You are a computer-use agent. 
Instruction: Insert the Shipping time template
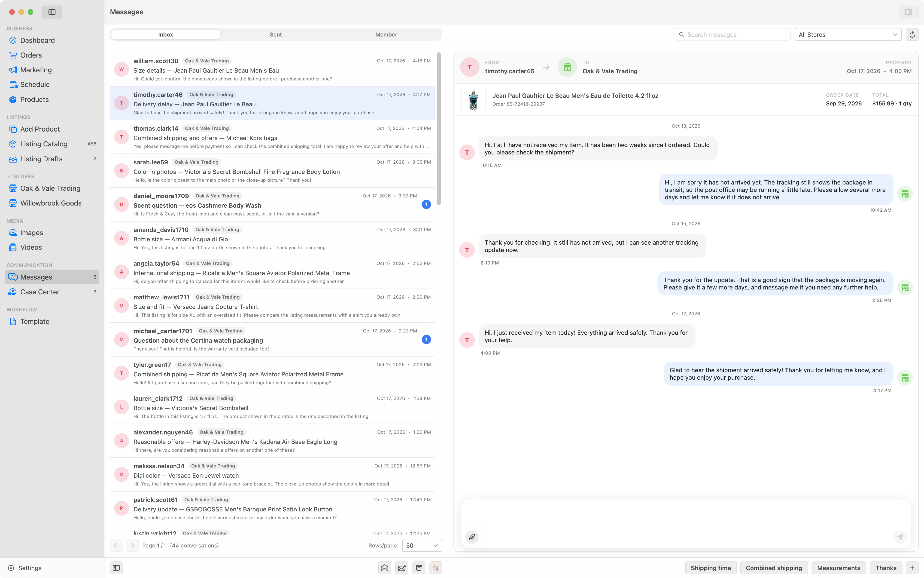[x=711, y=568]
